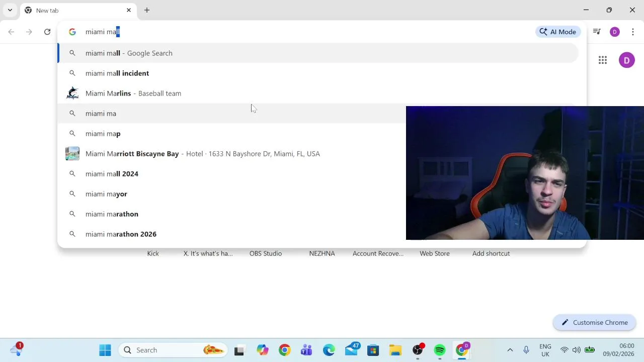Choose the 'miami ma' suggestion
The width and height of the screenshot is (644, 362).
pyautogui.click(x=231, y=113)
